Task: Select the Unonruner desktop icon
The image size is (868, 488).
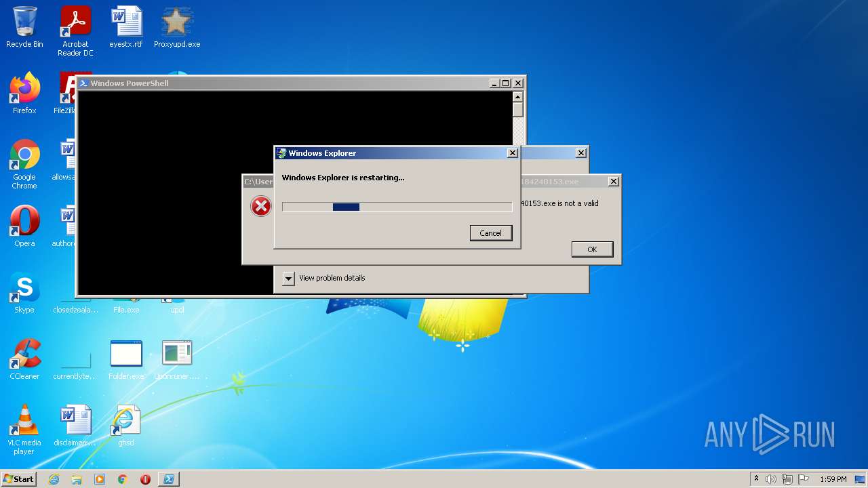Action: (x=177, y=359)
